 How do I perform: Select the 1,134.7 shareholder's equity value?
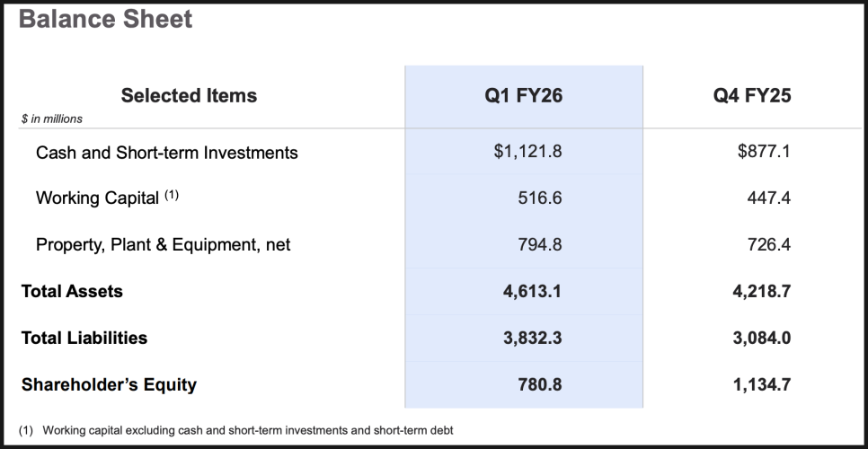click(x=763, y=384)
